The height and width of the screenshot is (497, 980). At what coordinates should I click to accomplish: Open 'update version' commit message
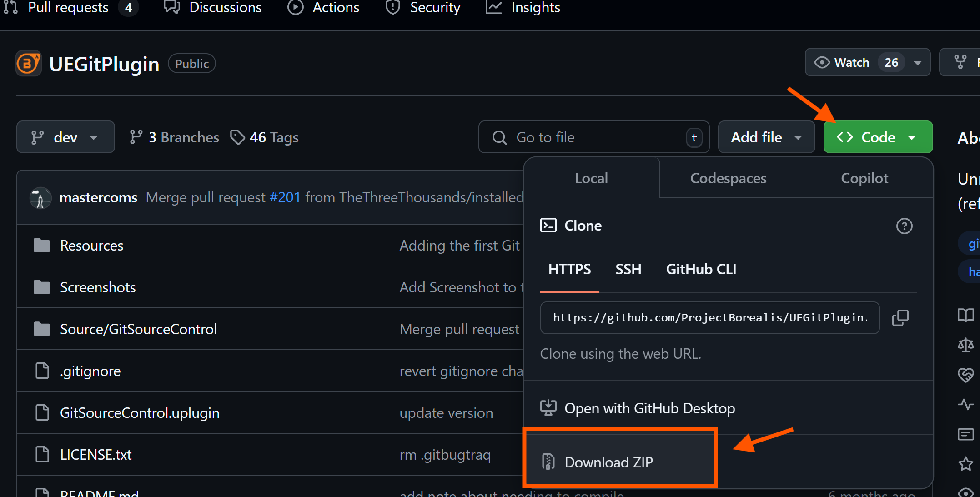point(446,413)
